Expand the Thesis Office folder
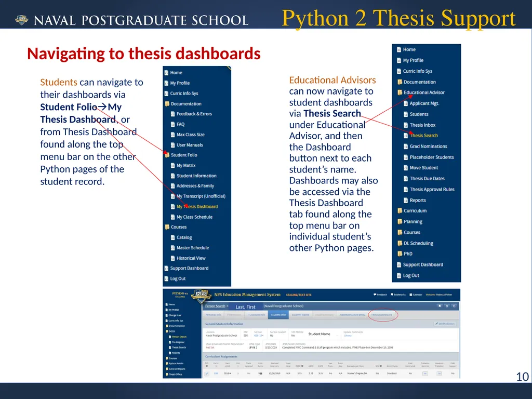Viewport: 532px width, 399px height. click(x=174, y=375)
